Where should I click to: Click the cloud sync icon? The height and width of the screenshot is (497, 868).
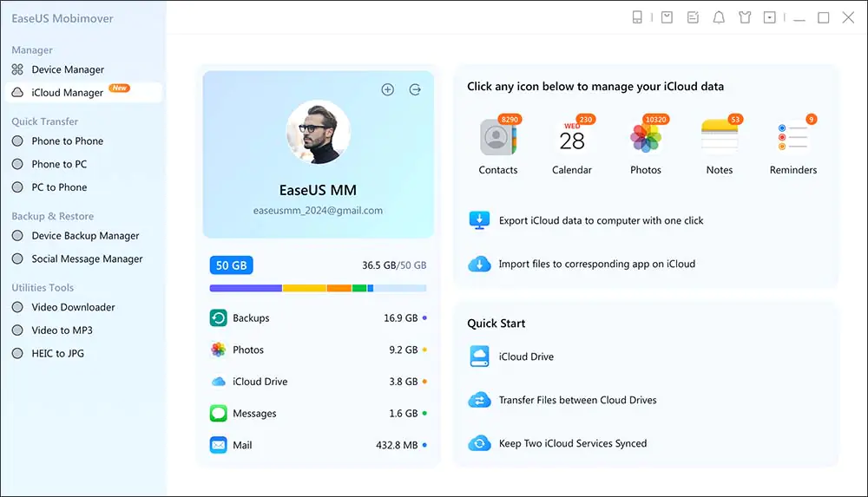[x=479, y=443]
